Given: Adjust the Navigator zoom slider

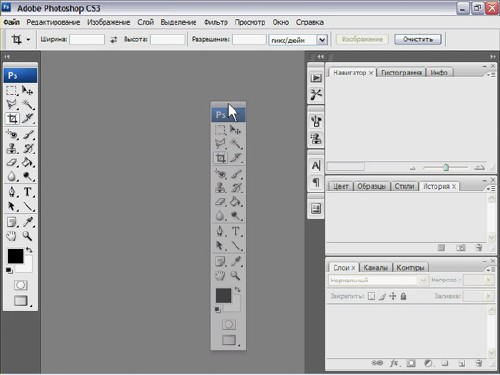Looking at the screenshot, I should tap(446, 167).
